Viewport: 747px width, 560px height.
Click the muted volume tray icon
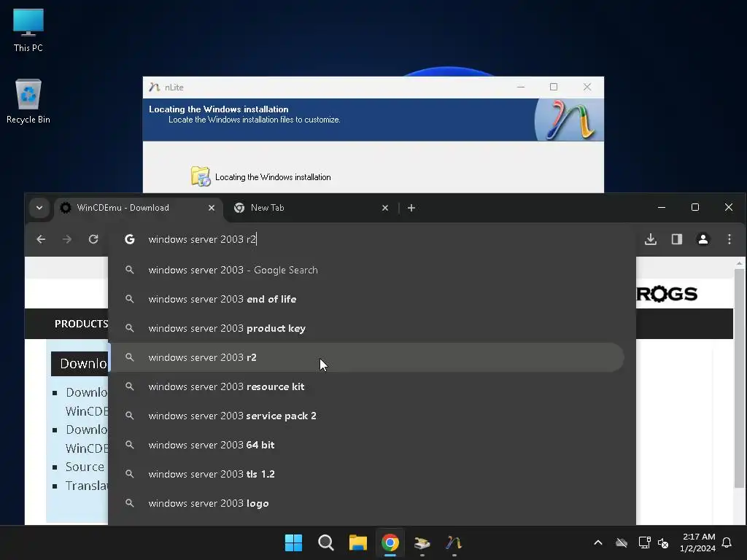tap(662, 542)
